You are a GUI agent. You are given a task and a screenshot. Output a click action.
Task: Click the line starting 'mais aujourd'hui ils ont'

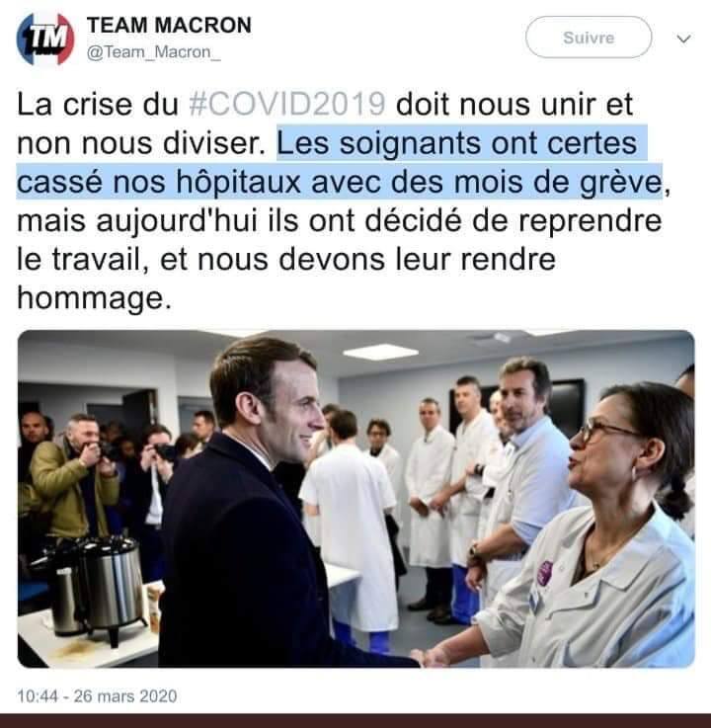(x=340, y=220)
